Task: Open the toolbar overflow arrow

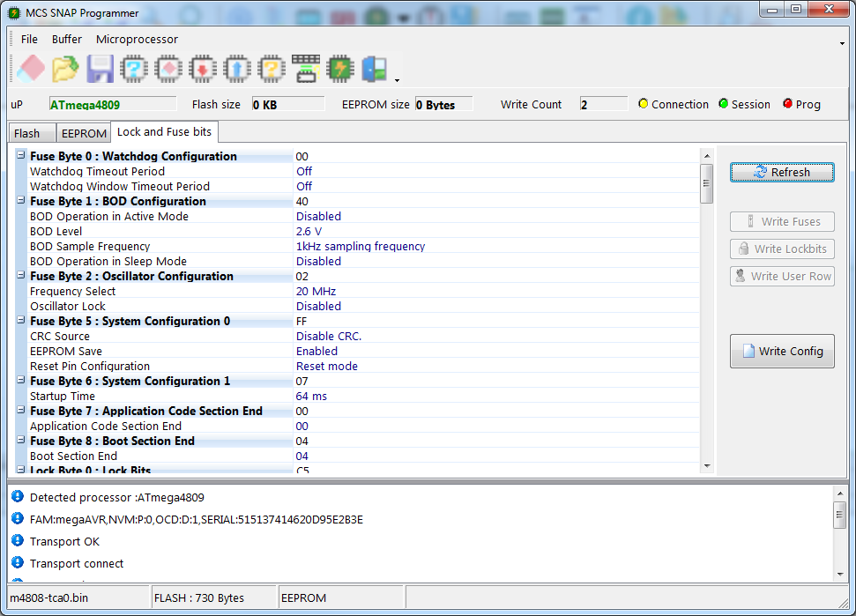Action: click(x=397, y=81)
